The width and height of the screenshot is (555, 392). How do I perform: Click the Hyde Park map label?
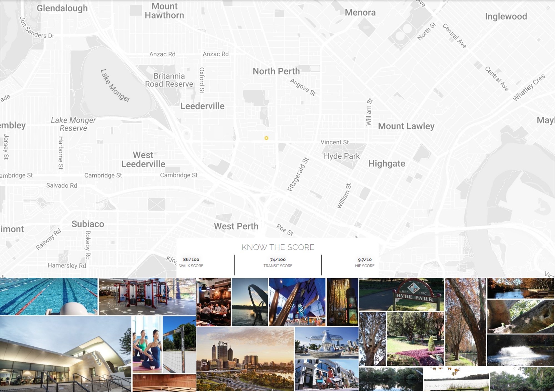[x=342, y=156]
